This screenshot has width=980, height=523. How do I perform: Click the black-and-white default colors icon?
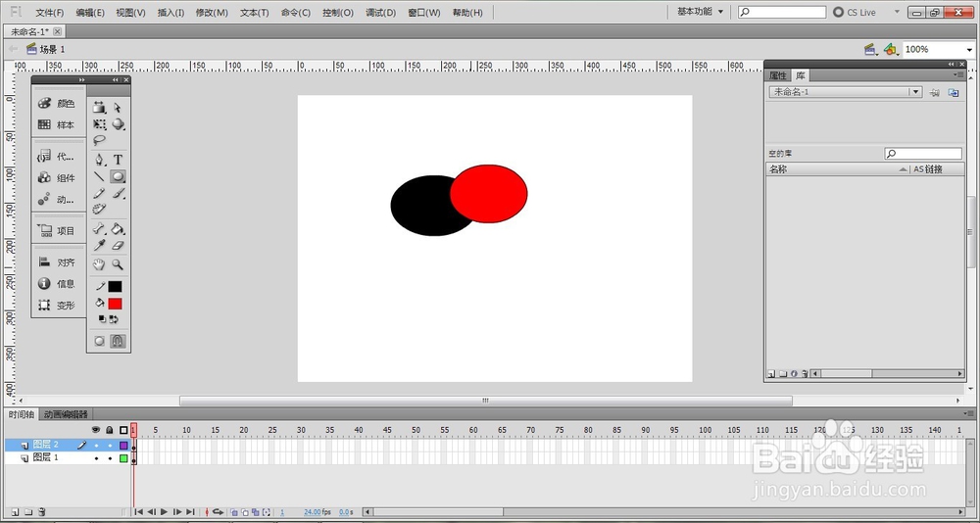pos(103,319)
